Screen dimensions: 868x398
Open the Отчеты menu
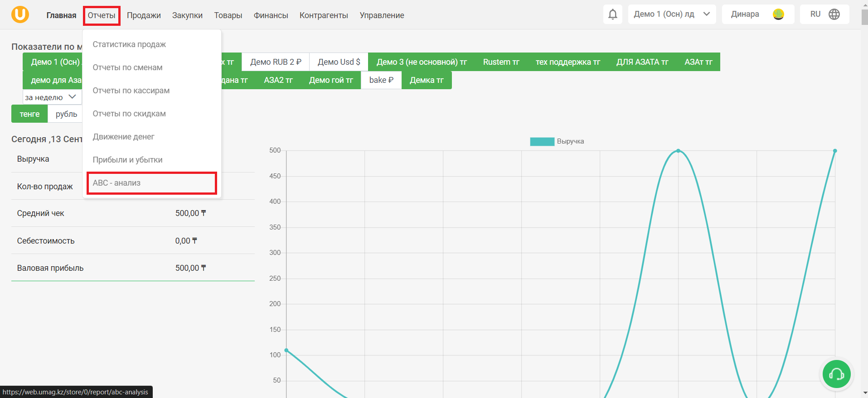coord(102,15)
